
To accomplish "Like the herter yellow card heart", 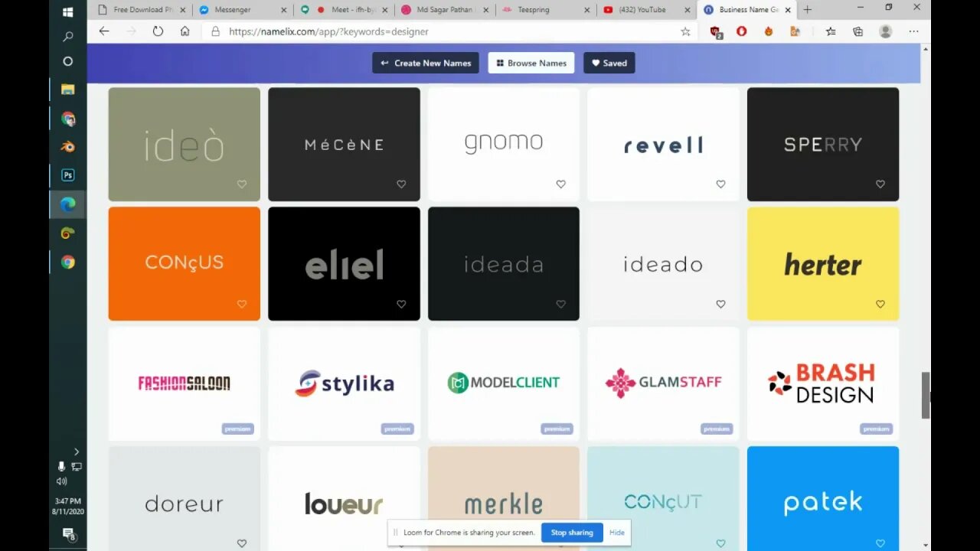I will point(880,304).
